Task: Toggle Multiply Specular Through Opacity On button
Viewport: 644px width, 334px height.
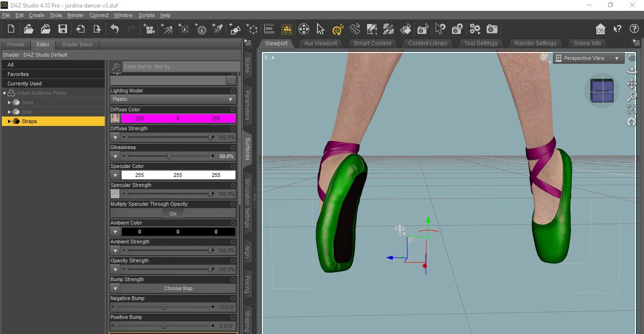Action: click(173, 213)
